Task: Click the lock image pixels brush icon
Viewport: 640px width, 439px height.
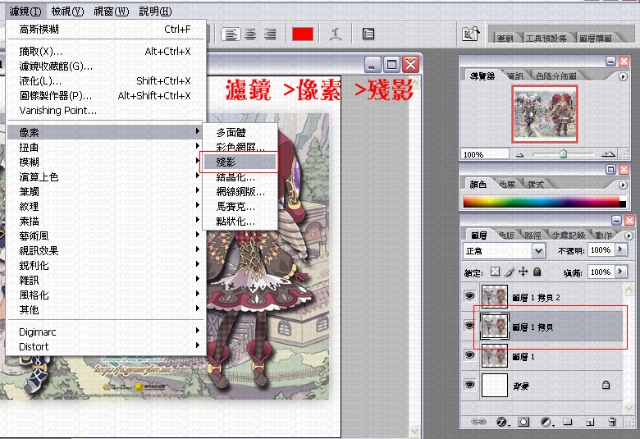Action: click(x=510, y=271)
